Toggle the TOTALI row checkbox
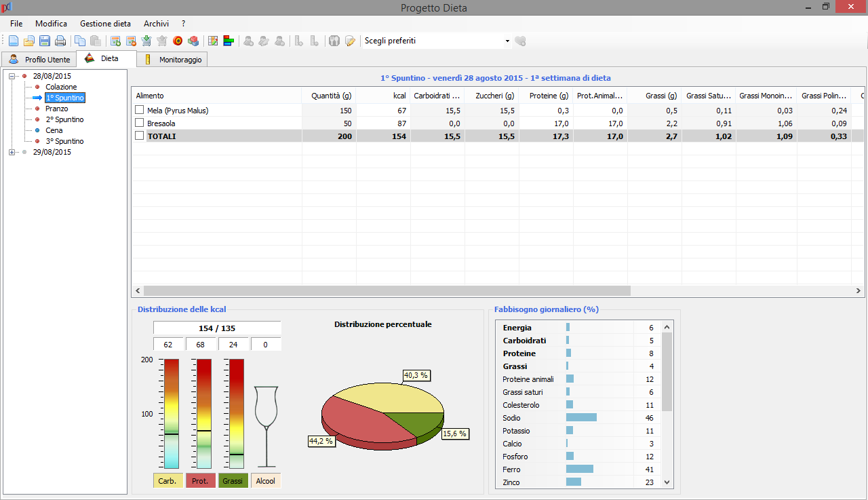The width and height of the screenshot is (868, 500). [x=140, y=136]
